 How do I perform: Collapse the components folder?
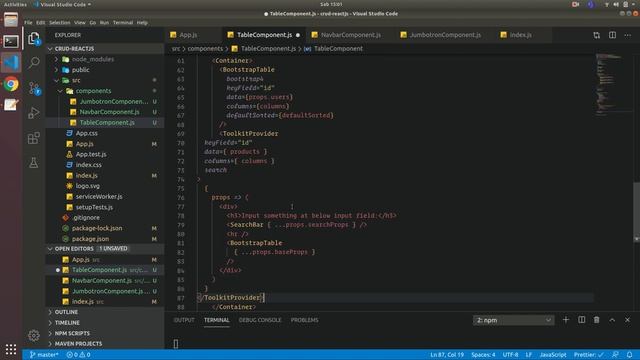tap(106, 91)
